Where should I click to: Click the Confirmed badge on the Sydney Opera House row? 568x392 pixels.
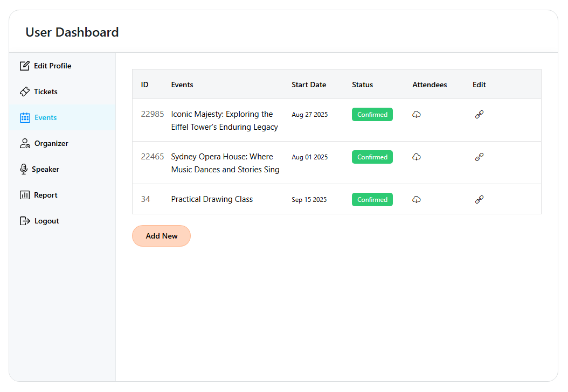[372, 157]
